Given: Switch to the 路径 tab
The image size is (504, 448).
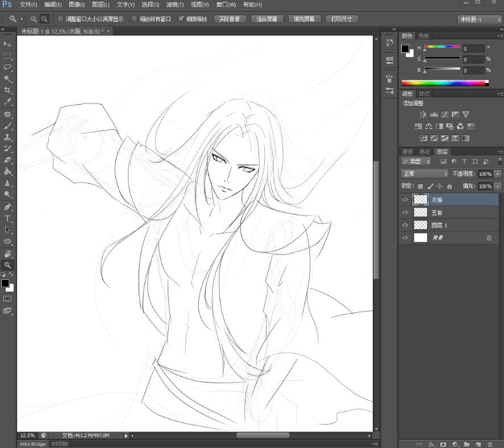Looking at the screenshot, I should click(424, 151).
